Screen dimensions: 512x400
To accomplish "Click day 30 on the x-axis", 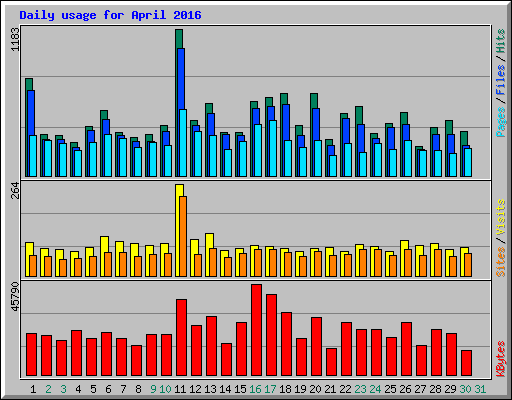I will point(465,389).
